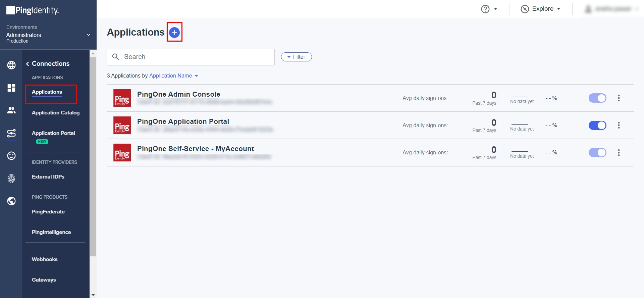Open Application Catalog menu item
The height and width of the screenshot is (298, 644).
point(56,113)
